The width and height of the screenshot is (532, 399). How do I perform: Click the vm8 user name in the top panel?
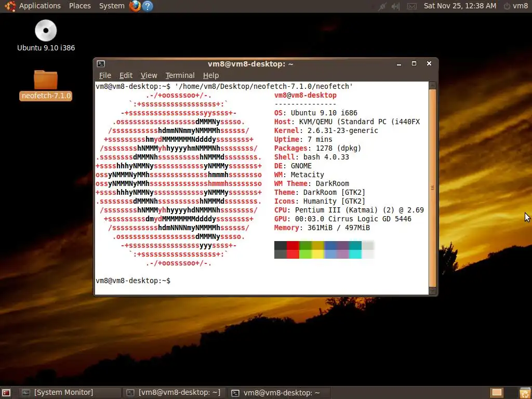pyautogui.click(x=520, y=6)
